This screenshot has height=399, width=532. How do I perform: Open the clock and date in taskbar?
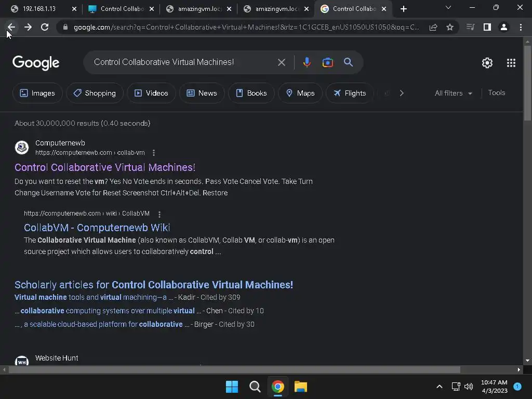point(494,387)
